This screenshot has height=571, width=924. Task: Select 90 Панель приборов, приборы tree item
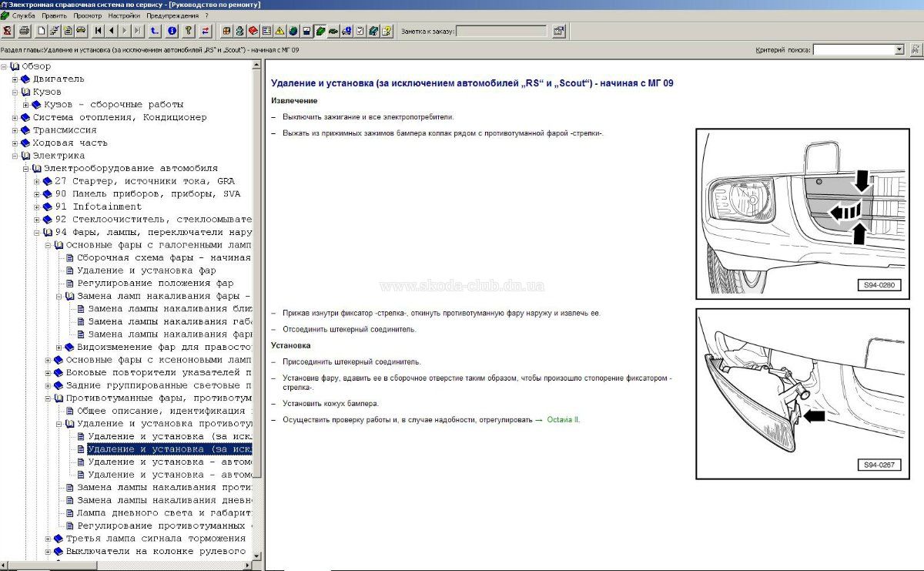[x=147, y=194]
